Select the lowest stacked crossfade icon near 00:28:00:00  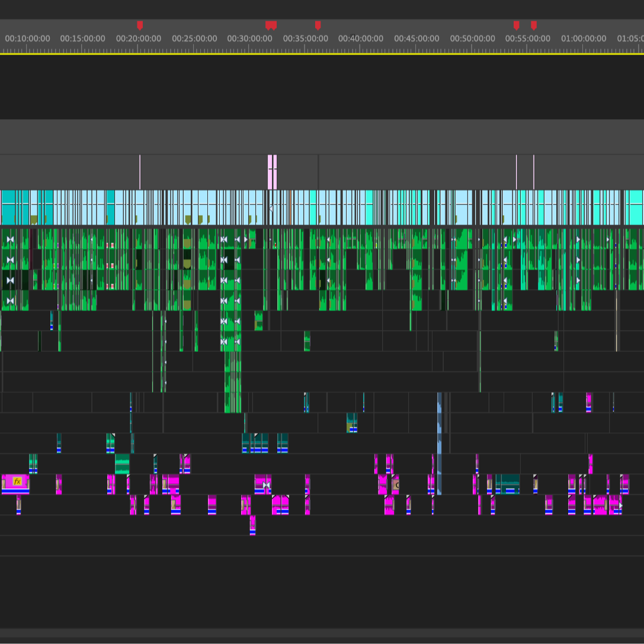pyautogui.click(x=224, y=342)
